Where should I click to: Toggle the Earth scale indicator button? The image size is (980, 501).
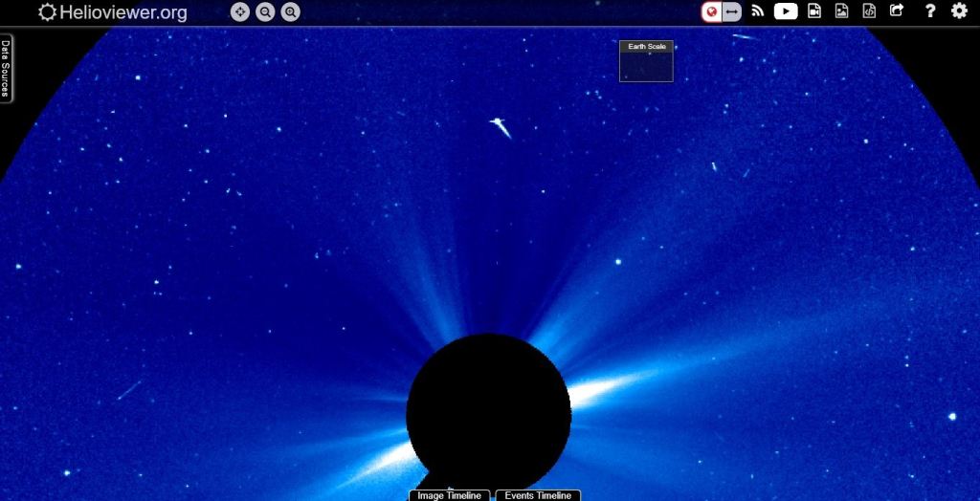point(711,11)
